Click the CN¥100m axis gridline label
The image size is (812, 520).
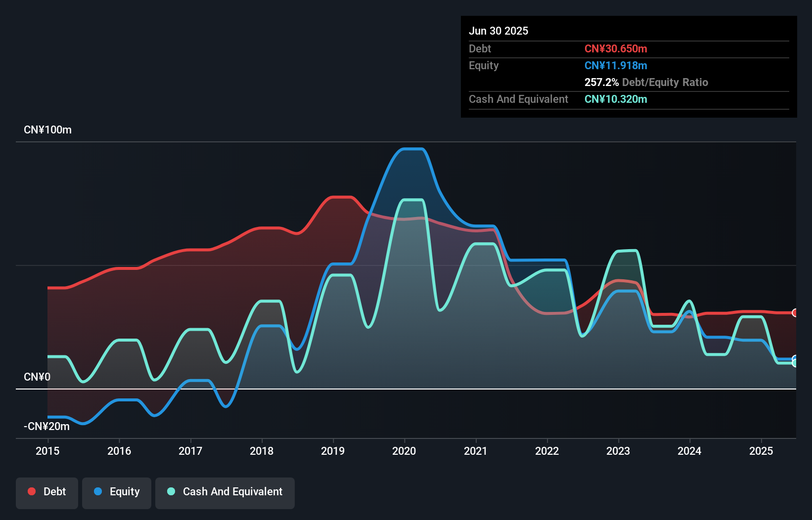click(x=48, y=130)
